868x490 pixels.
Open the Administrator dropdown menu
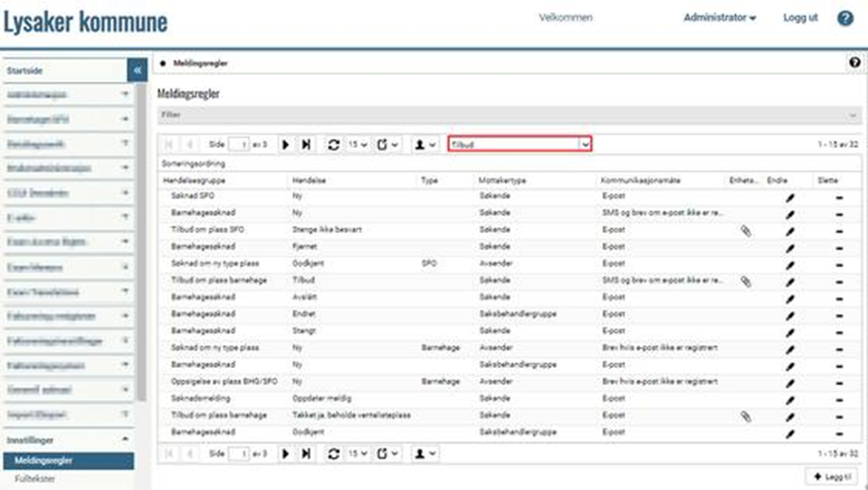(x=719, y=19)
